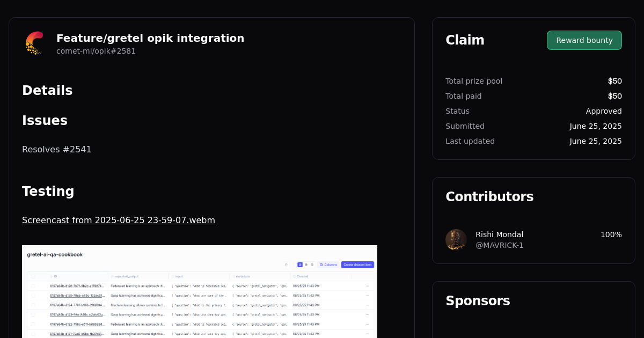644x338 pixels.
Task: Open the Columns selector dropdown
Action: tap(328, 264)
